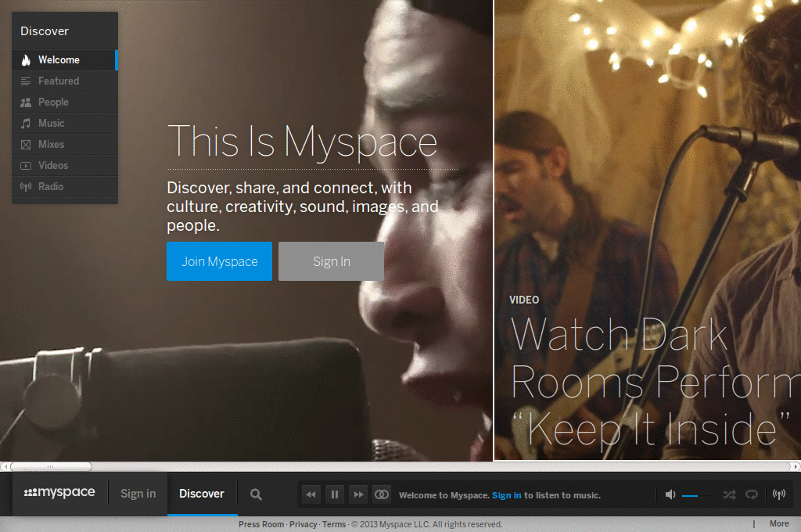Open the Privacy footer link
The width and height of the screenshot is (801, 532).
click(303, 524)
